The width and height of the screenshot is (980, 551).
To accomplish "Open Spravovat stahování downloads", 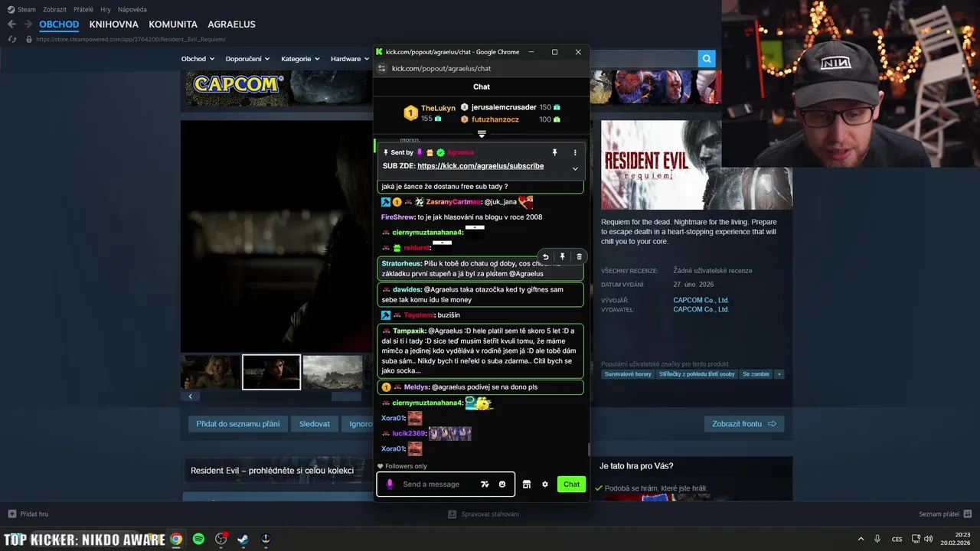I will tap(484, 514).
